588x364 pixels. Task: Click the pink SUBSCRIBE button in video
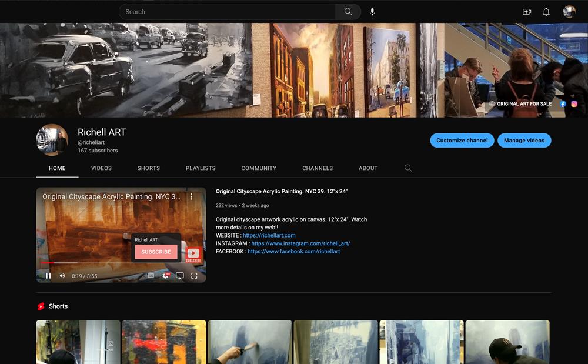[x=156, y=252]
